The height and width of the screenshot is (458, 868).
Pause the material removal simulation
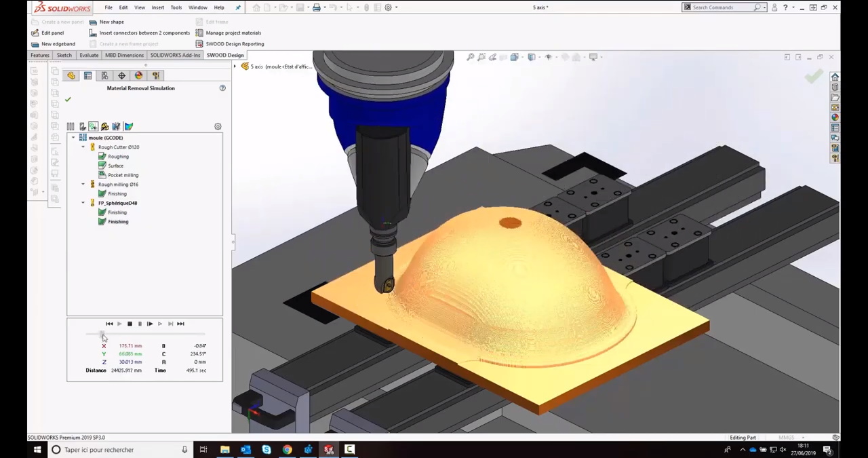point(140,324)
